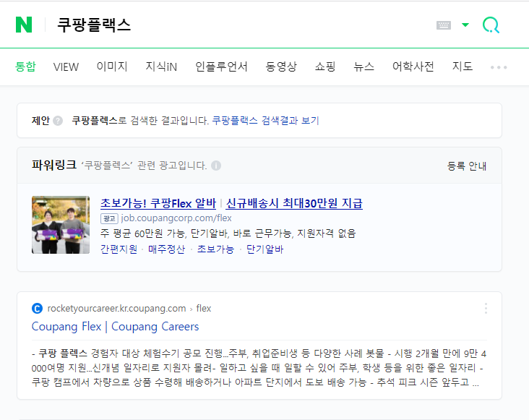Go to the 지도 tab
The image size is (529, 420).
pyautogui.click(x=463, y=67)
